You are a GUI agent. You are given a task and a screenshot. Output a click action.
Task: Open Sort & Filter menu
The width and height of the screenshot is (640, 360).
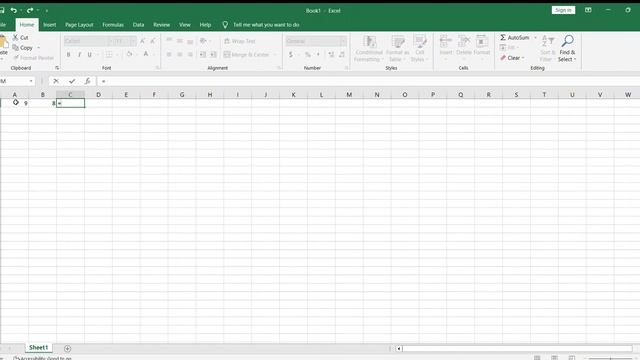pyautogui.click(x=547, y=49)
